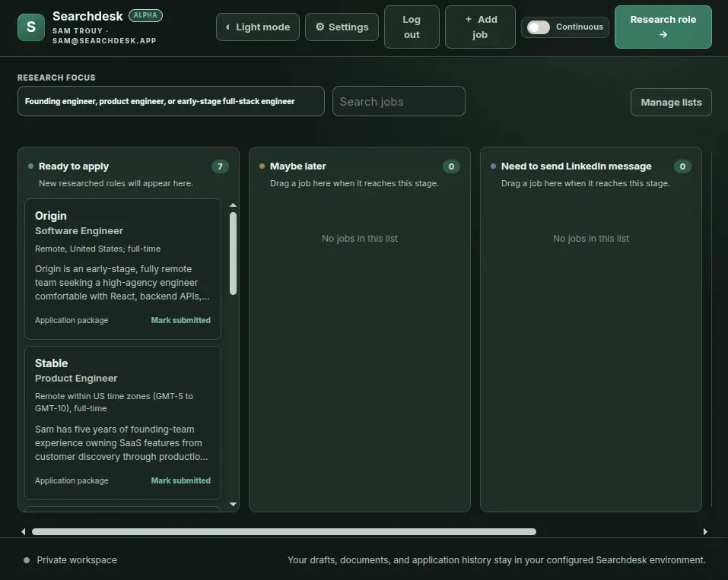Click the Ready to apply count badge
The height and width of the screenshot is (580, 728).
220,166
